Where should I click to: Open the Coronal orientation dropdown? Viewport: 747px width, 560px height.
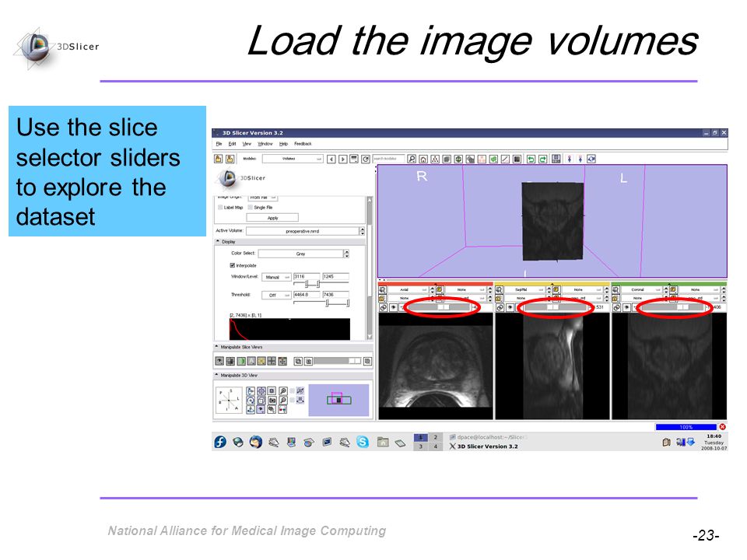tap(641, 289)
